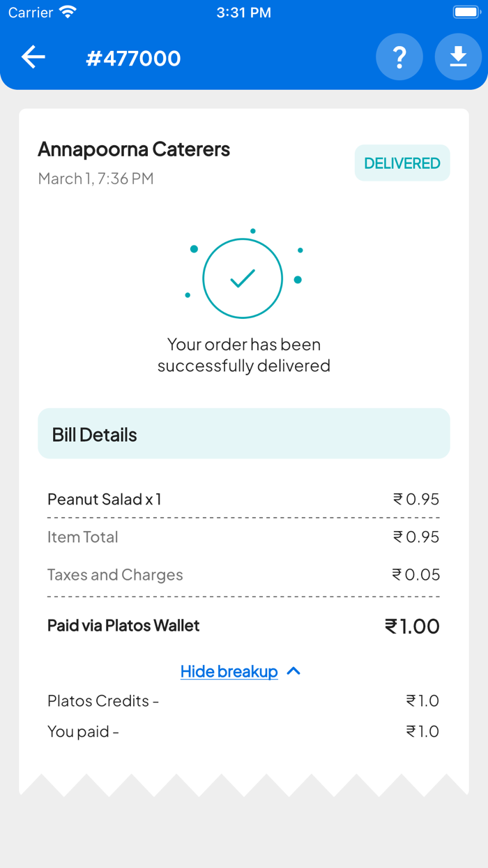Tap the download invoice icon
The image size is (488, 868).
[x=459, y=57]
